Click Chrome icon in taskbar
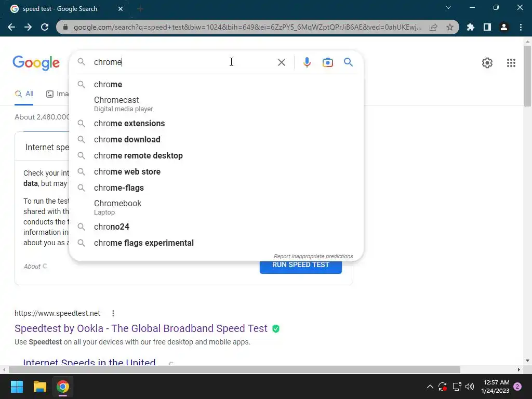This screenshot has width=532, height=399. (x=63, y=387)
